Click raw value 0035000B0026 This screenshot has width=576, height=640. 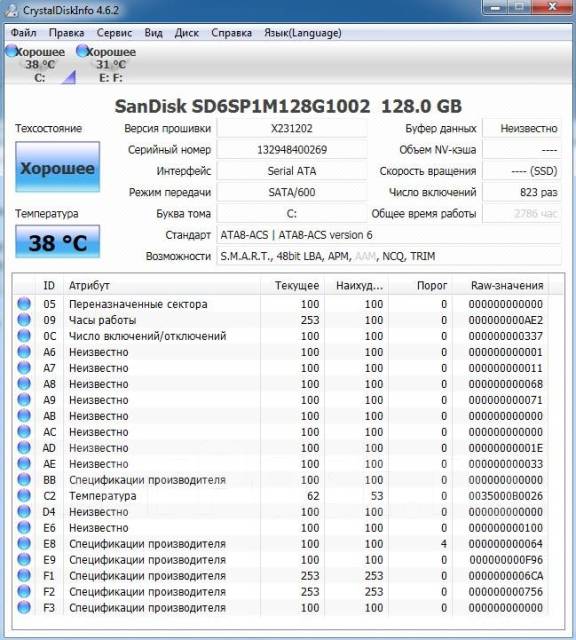[x=505, y=496]
